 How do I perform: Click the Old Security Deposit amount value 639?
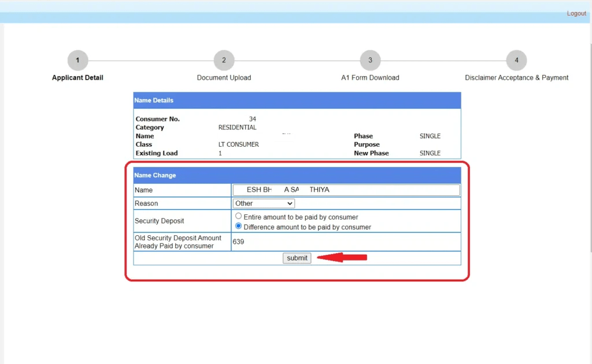[238, 242]
